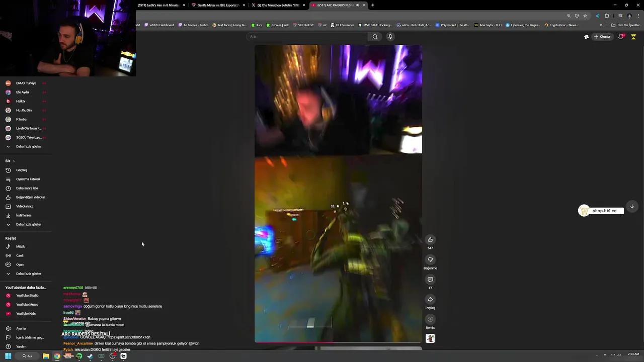Viewport: 644px width, 362px height.
Task: Click the Ara search input field
Action: pyautogui.click(x=302, y=36)
